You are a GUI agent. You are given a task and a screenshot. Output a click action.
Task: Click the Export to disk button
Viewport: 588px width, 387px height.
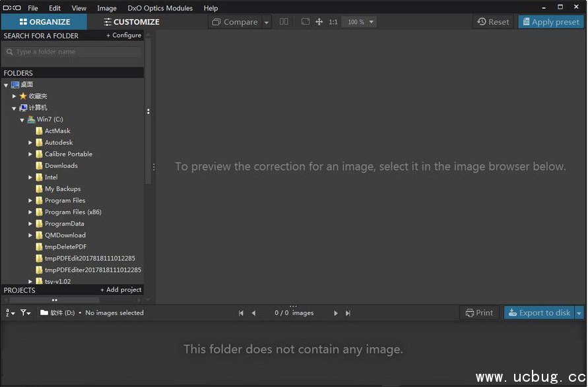[539, 313]
